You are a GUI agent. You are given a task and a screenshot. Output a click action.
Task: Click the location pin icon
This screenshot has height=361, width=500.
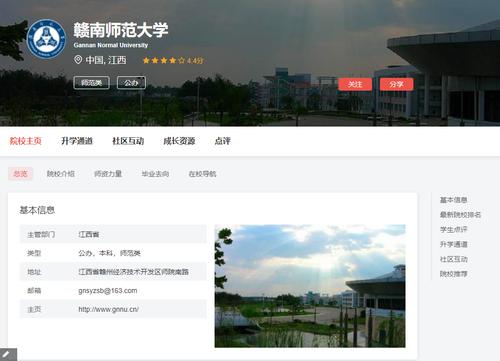tap(78, 60)
